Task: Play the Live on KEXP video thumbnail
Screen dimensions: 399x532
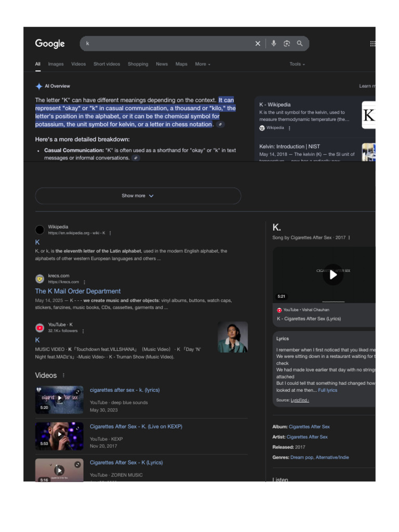Action: [59, 436]
